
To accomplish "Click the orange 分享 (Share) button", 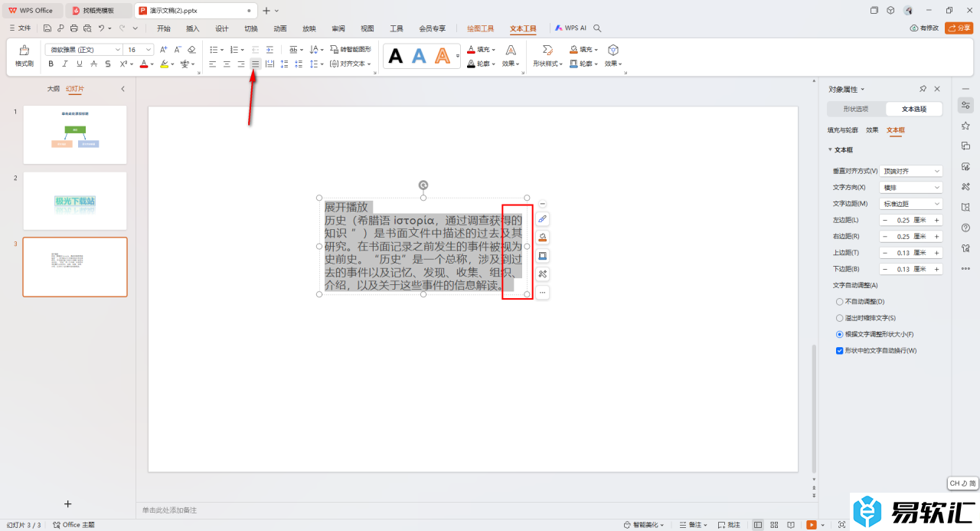I will [959, 28].
